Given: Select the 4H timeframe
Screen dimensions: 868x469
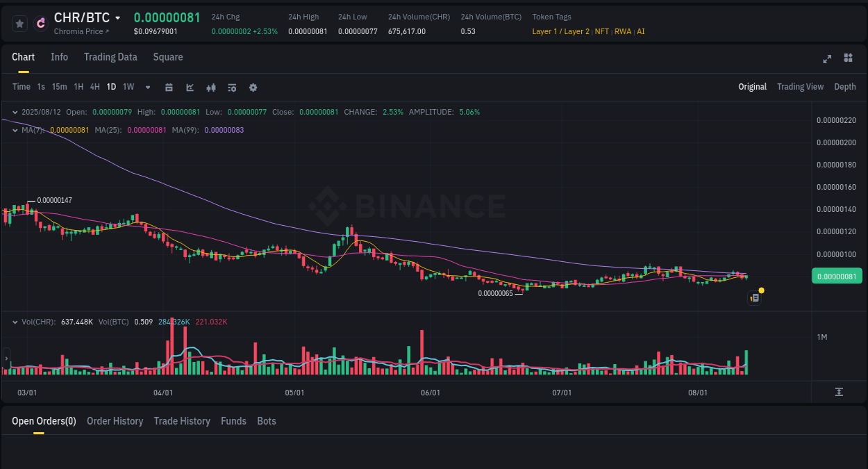Looking at the screenshot, I should (x=94, y=87).
